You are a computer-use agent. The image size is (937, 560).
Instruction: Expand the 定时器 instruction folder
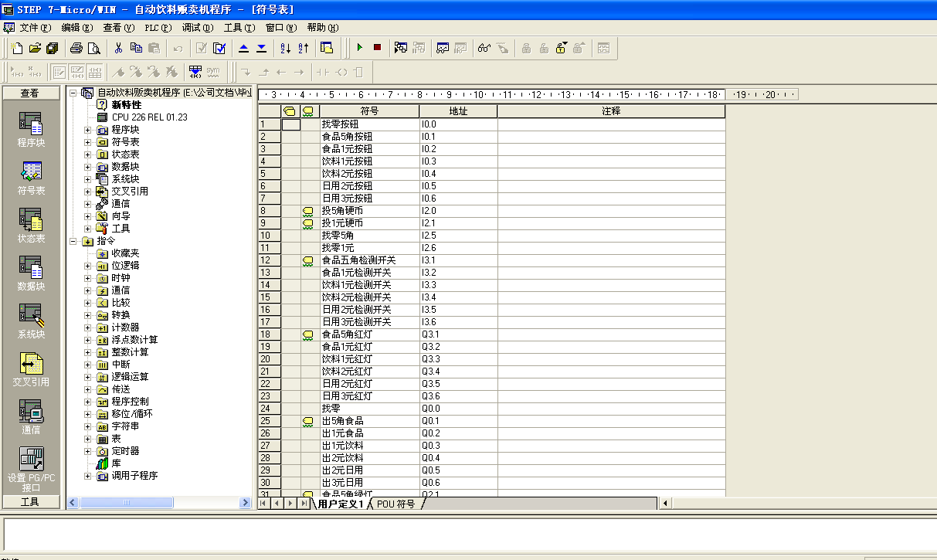pos(87,451)
